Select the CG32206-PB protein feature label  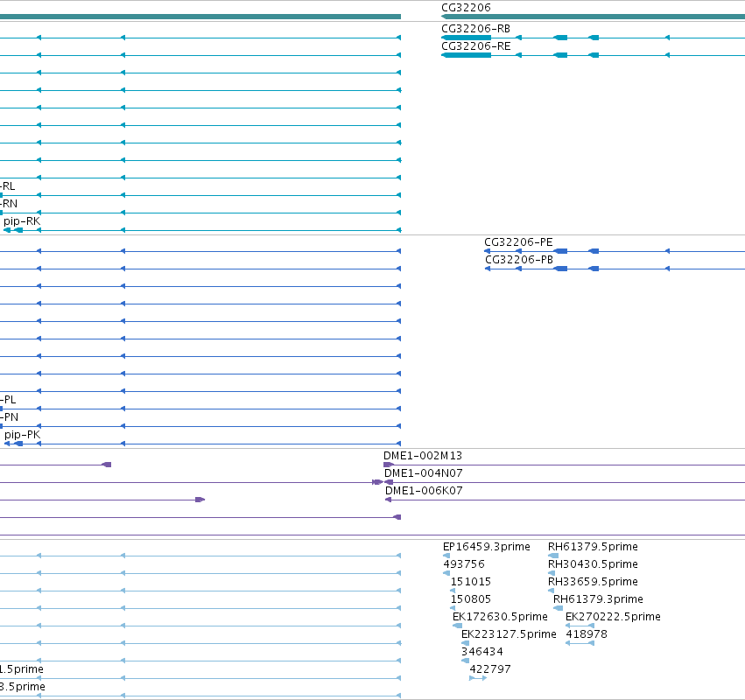[519, 260]
